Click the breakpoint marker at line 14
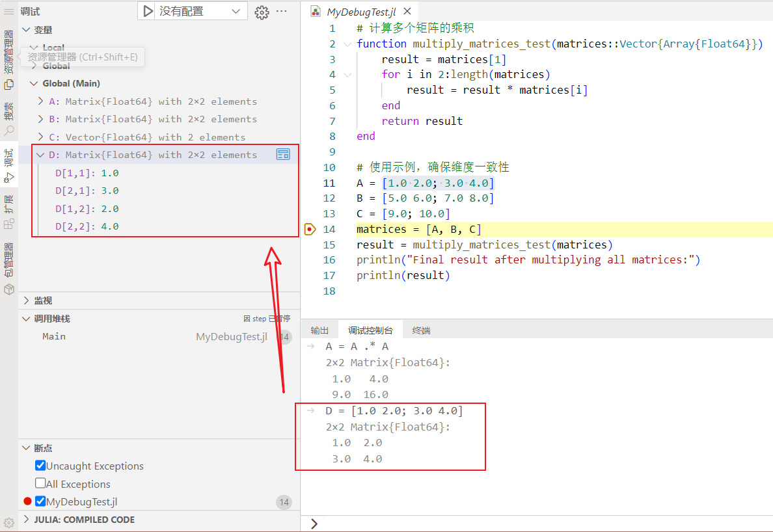The width and height of the screenshot is (773, 532). point(310,229)
